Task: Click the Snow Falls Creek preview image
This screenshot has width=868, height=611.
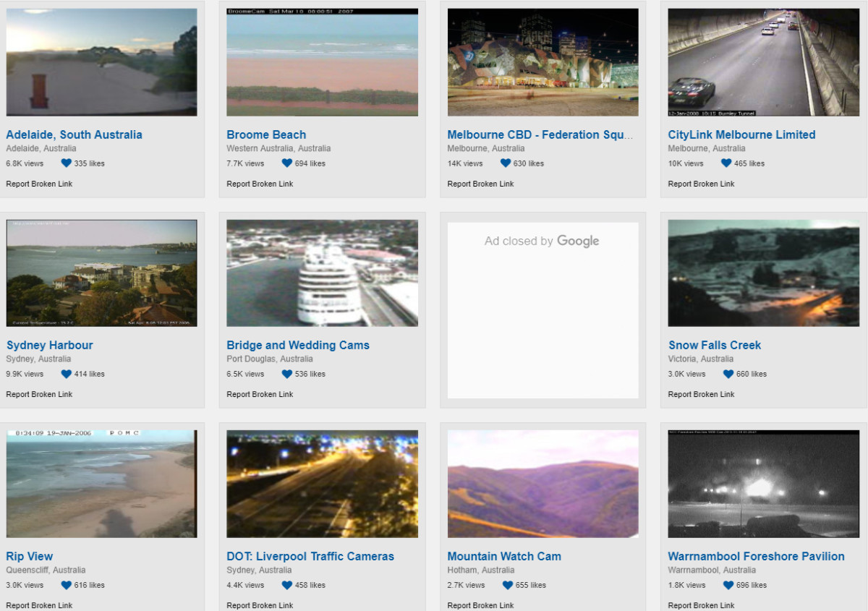Action: 763,273
